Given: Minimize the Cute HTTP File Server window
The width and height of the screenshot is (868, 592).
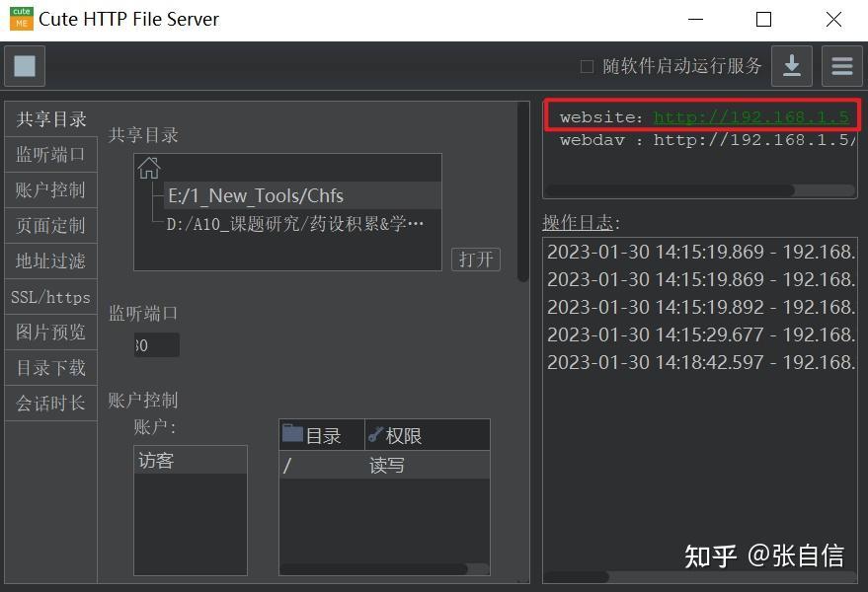Looking at the screenshot, I should (695, 20).
